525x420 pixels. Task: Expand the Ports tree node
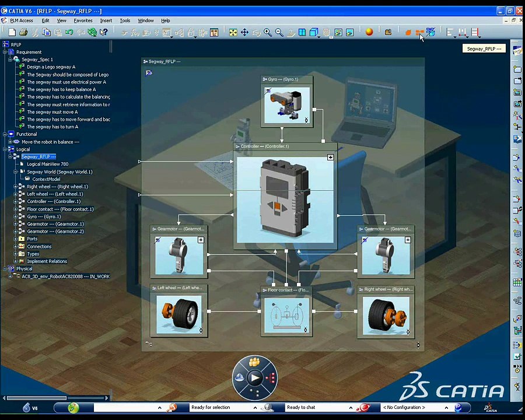(15, 239)
